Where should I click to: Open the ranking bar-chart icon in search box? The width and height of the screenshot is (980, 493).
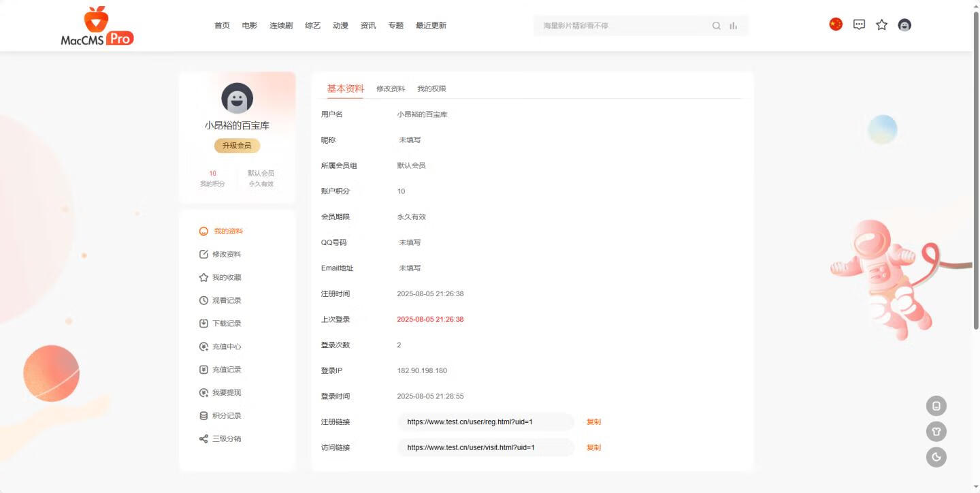[733, 26]
